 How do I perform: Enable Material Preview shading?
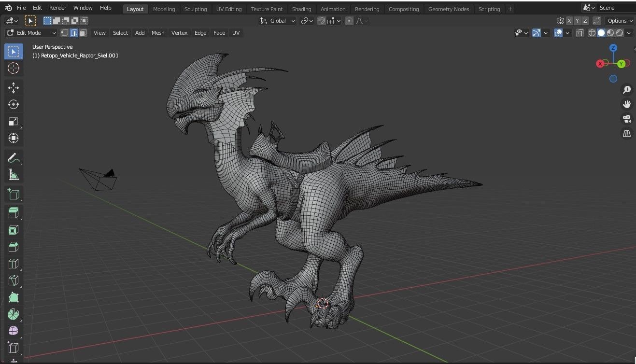tap(610, 33)
